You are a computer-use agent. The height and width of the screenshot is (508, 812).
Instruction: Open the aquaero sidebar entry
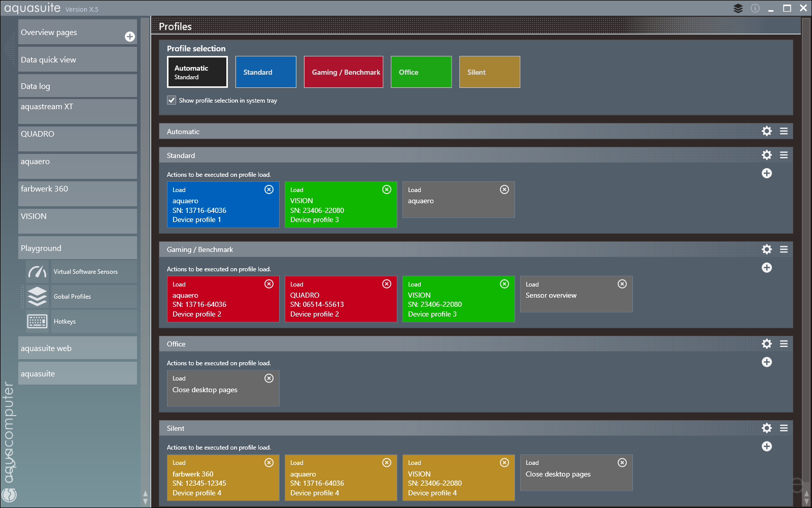click(78, 166)
